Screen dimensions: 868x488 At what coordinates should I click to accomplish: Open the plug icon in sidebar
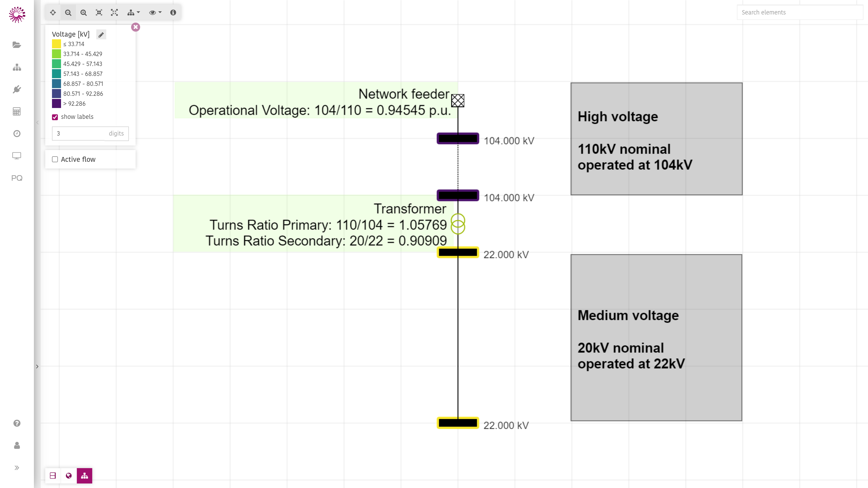pyautogui.click(x=17, y=89)
